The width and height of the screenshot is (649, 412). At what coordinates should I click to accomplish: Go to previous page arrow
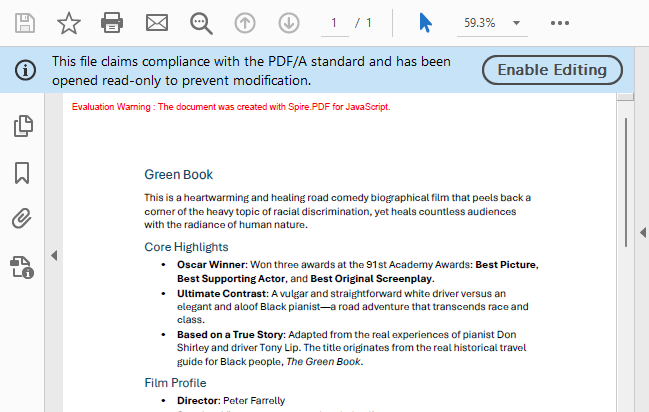(x=245, y=23)
